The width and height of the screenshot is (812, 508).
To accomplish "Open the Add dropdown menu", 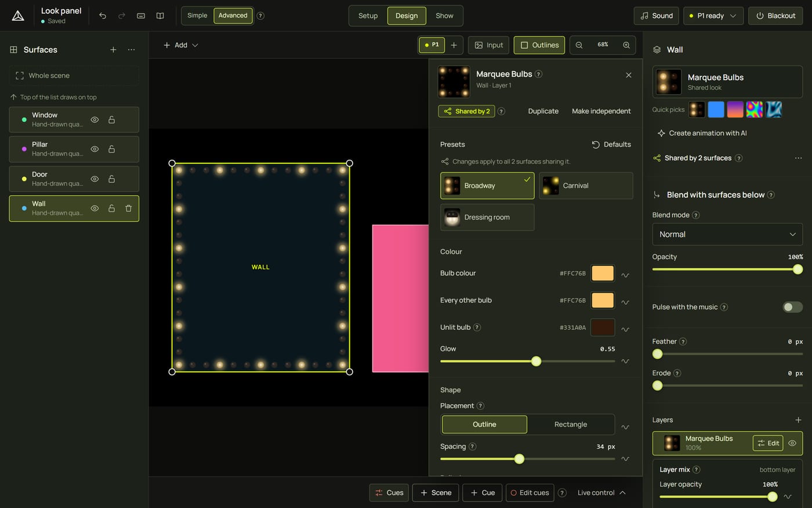I will pos(181,45).
